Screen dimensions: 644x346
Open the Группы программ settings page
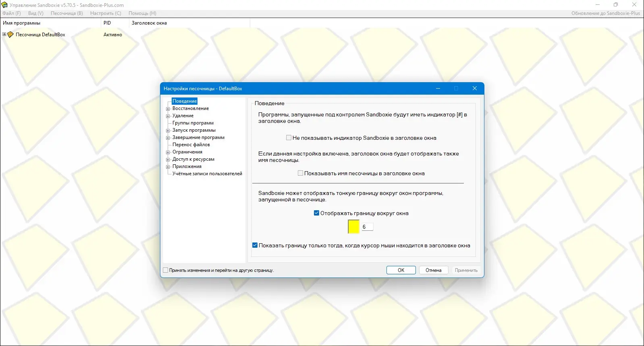point(193,123)
